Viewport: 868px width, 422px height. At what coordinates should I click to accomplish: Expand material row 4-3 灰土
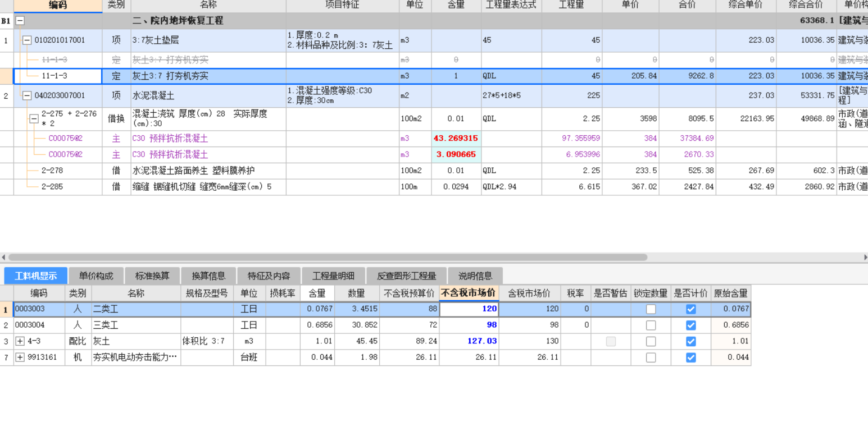point(20,341)
